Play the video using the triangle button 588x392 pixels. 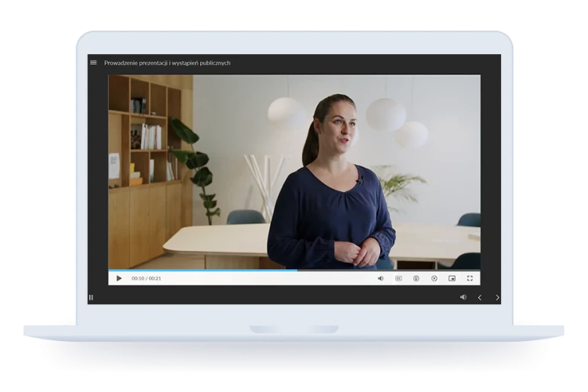pos(119,278)
